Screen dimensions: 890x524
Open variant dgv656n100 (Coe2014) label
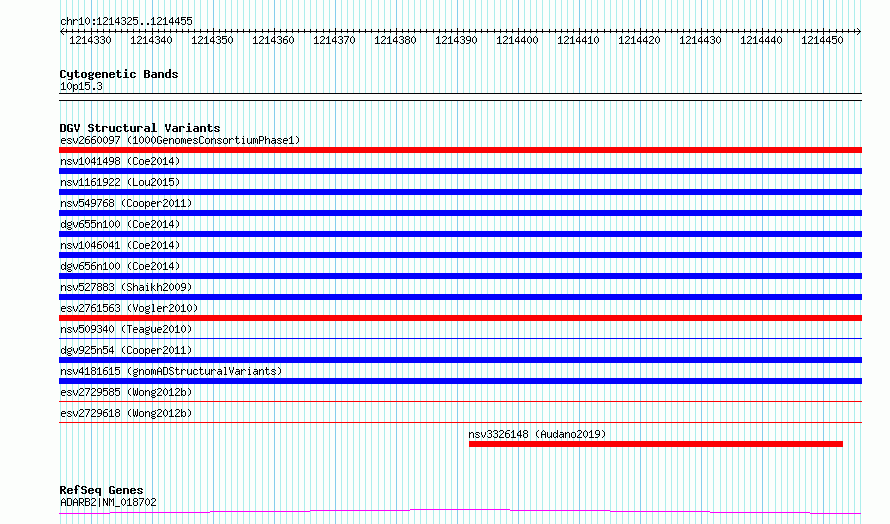coord(120,266)
